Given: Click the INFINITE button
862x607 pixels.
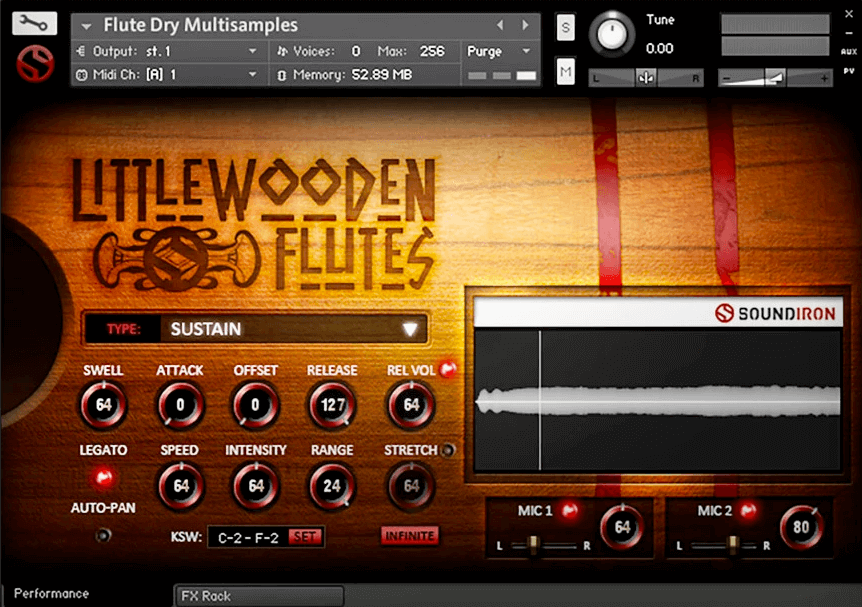Looking at the screenshot, I should pyautogui.click(x=409, y=536).
